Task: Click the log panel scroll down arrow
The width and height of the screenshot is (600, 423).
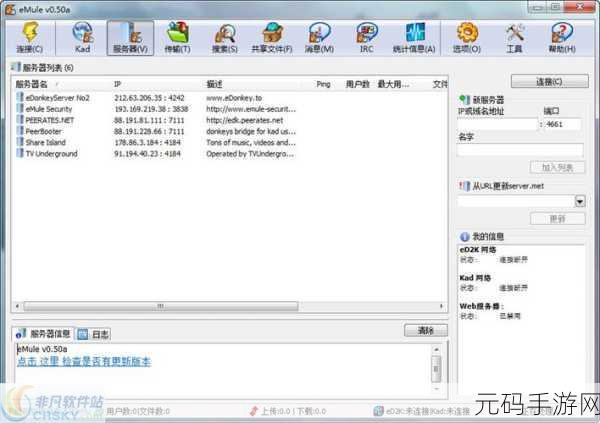Action: [436, 388]
